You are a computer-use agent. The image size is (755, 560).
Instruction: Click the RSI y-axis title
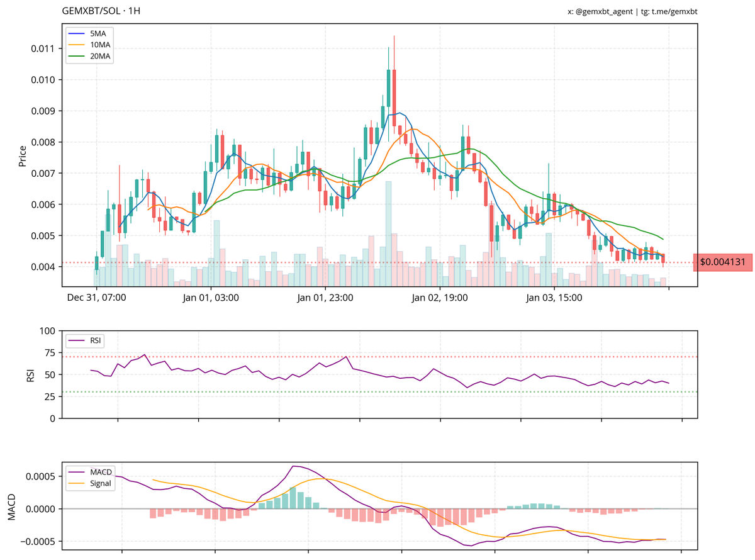(x=30, y=375)
